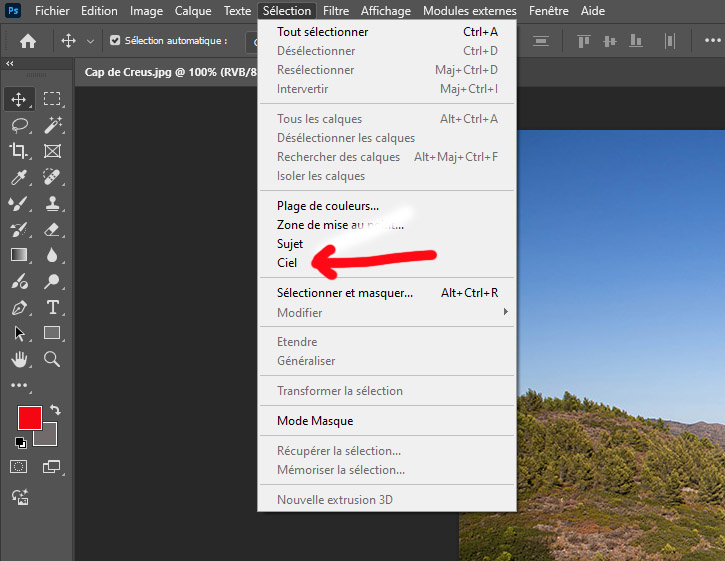Viewport: 725px width, 561px height.
Task: Select the Clone Stamp tool
Action: 52,203
